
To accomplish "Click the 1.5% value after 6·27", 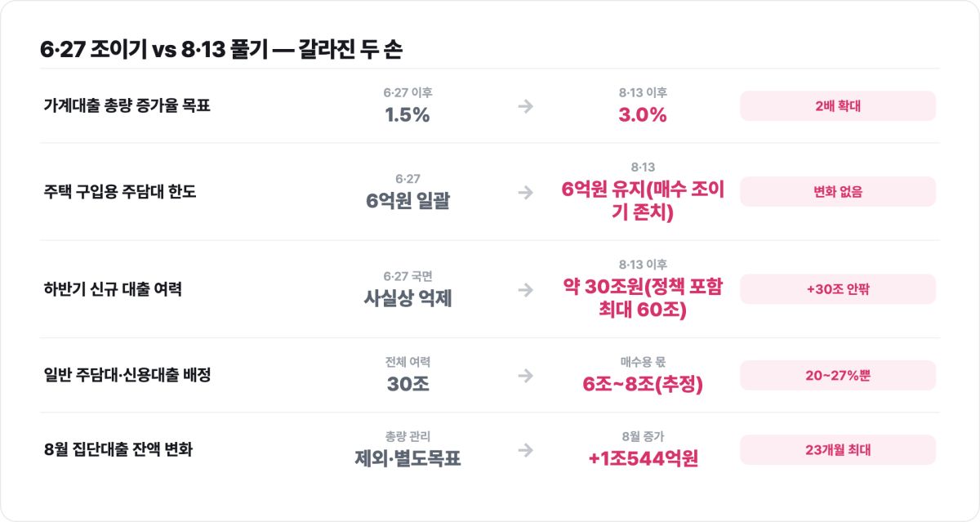I will (x=408, y=115).
